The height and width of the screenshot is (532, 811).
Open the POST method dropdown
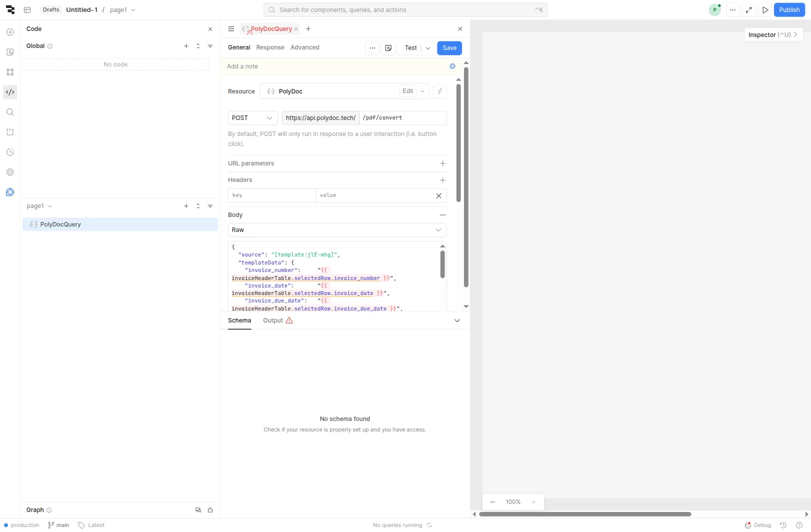(x=252, y=118)
